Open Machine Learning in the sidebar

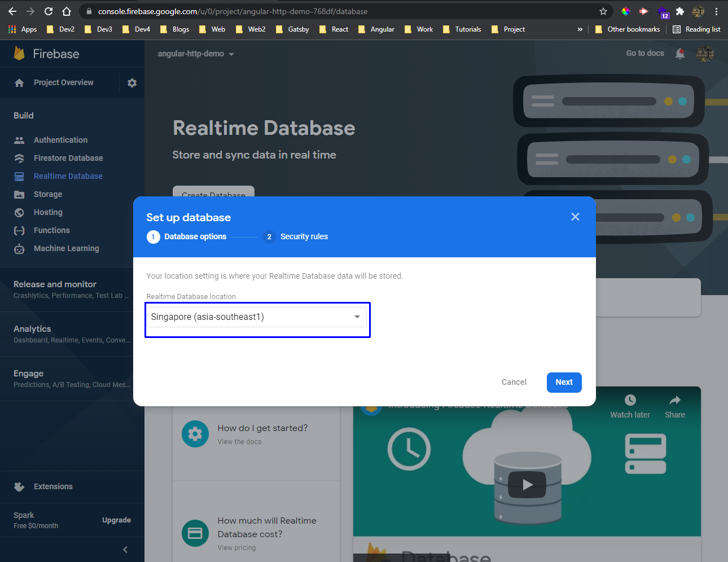67,248
